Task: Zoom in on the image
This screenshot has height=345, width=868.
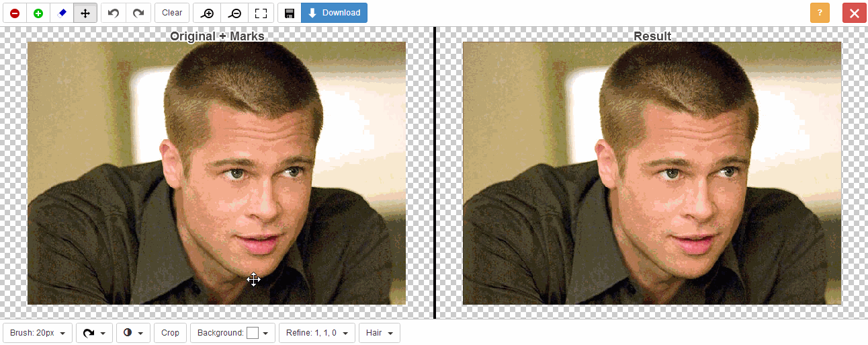Action: [x=208, y=13]
